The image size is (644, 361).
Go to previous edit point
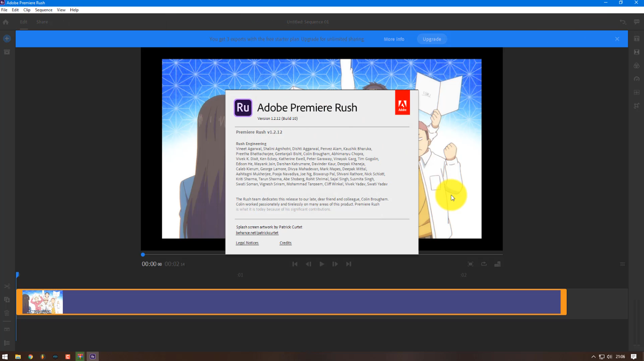(295, 264)
